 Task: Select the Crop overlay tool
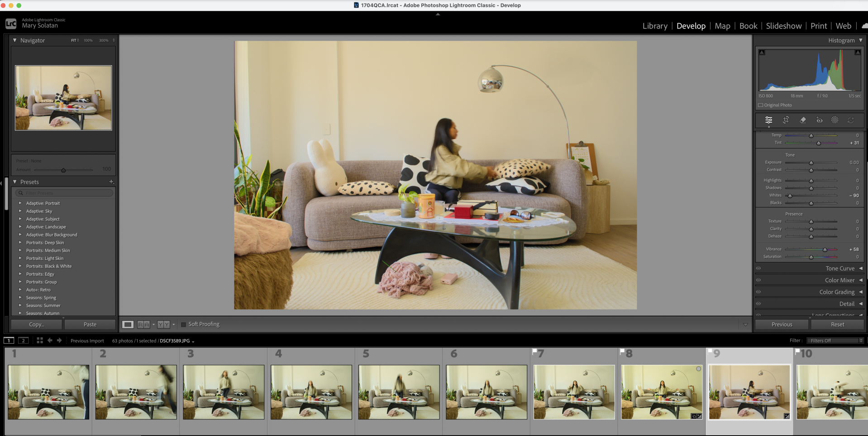tap(786, 120)
